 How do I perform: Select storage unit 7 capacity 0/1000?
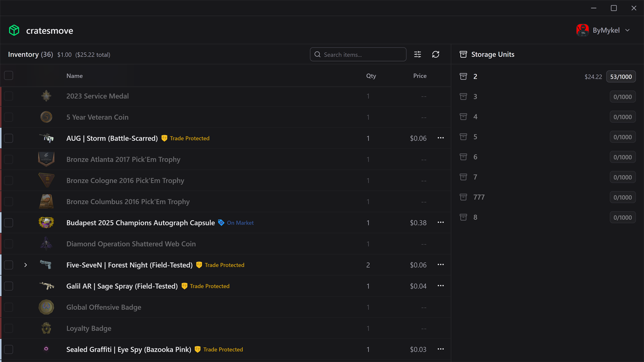(x=623, y=177)
